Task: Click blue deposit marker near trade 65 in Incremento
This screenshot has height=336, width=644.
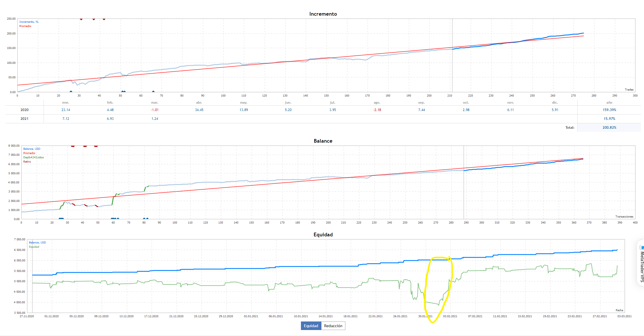Action: pos(153,91)
